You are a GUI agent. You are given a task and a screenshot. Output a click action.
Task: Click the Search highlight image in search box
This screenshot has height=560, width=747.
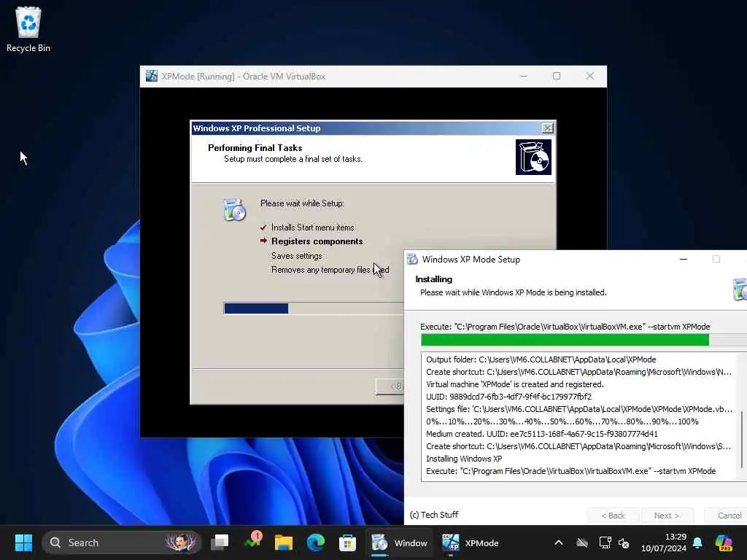click(181, 542)
